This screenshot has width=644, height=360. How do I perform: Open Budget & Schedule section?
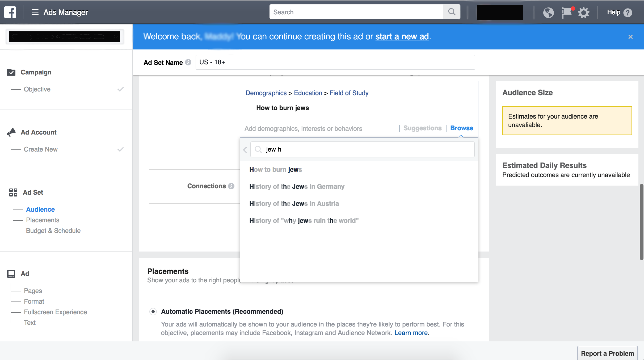pyautogui.click(x=53, y=231)
